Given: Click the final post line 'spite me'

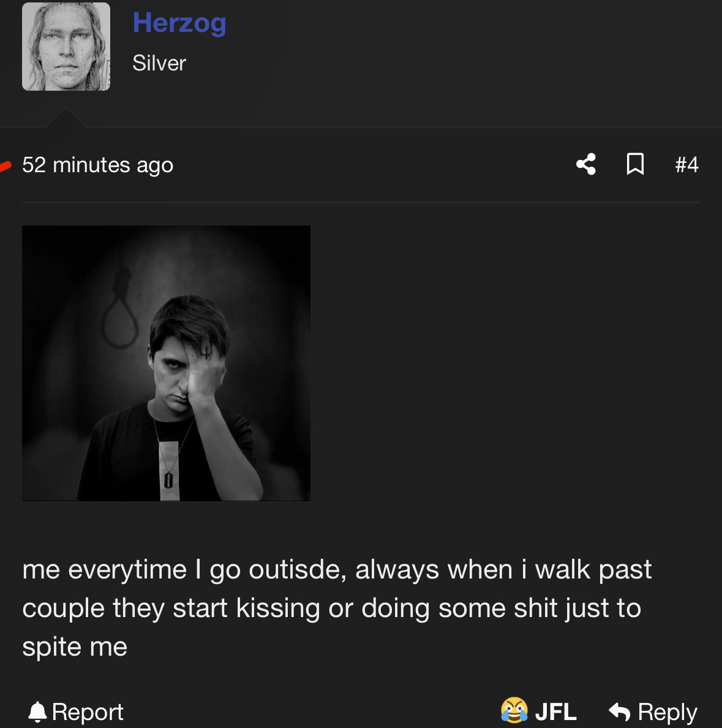Looking at the screenshot, I should click(75, 646).
